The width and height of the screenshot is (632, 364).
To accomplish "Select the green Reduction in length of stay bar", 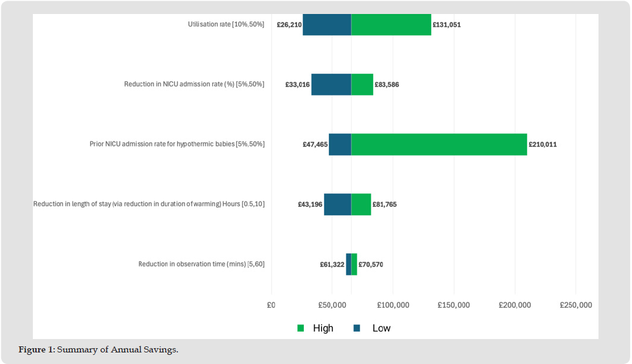I will (x=361, y=205).
